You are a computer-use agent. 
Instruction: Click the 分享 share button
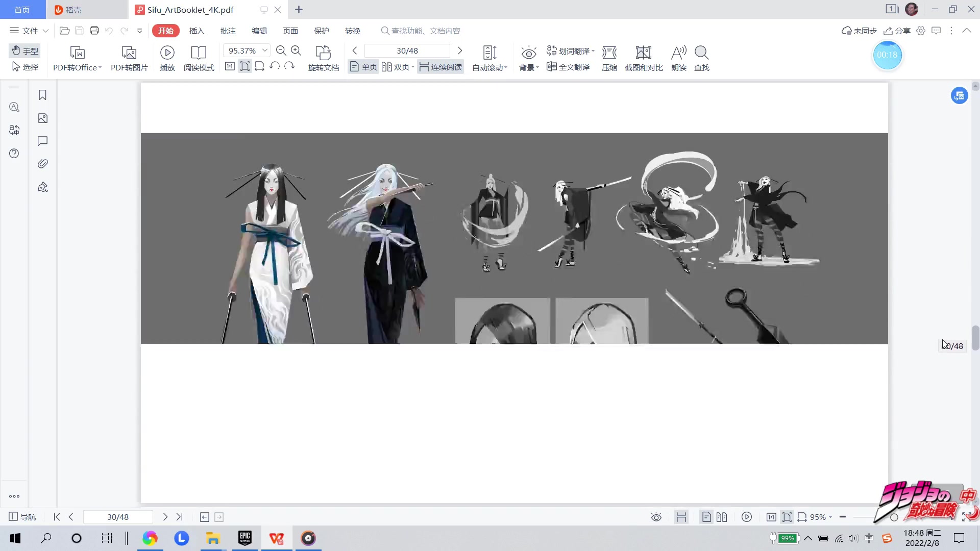pyautogui.click(x=897, y=31)
